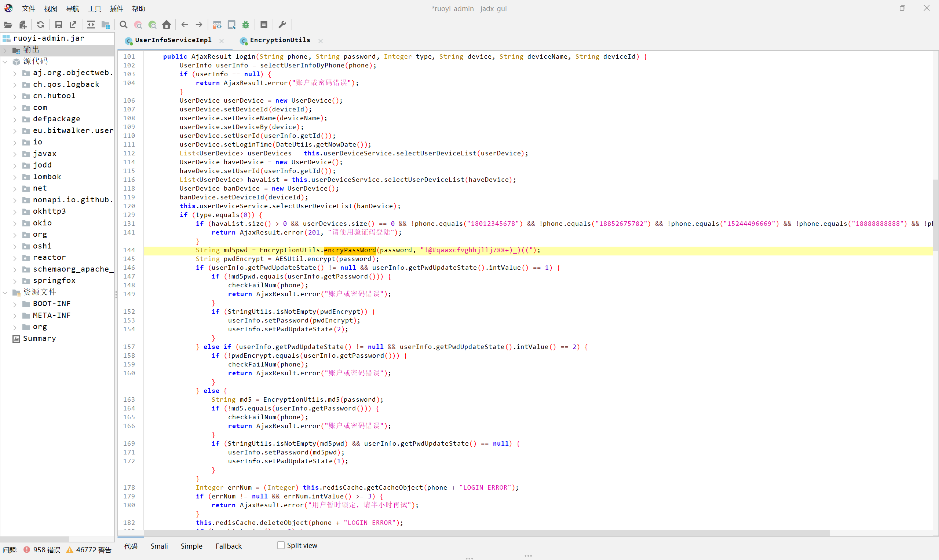
Task: Toggle sync with editor icon
Action: [91, 25]
